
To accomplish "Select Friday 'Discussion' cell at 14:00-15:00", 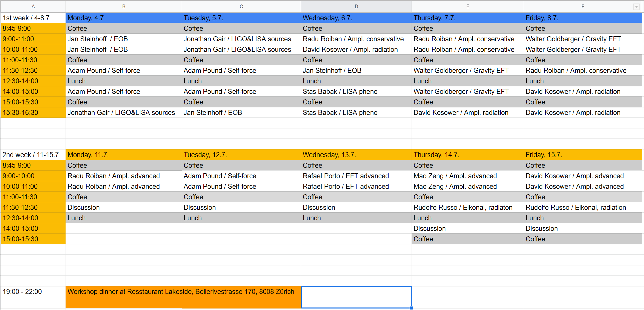I will (583, 229).
